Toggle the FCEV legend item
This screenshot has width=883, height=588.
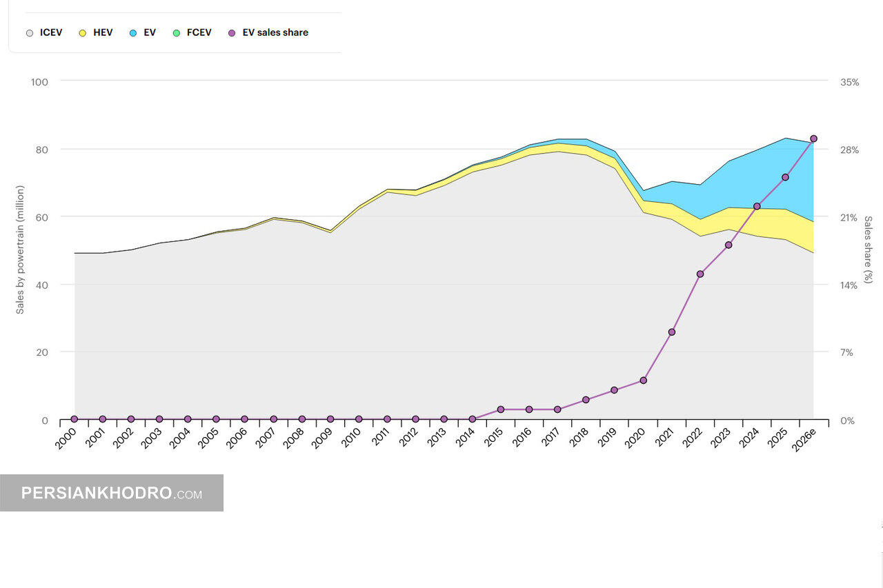[x=192, y=32]
